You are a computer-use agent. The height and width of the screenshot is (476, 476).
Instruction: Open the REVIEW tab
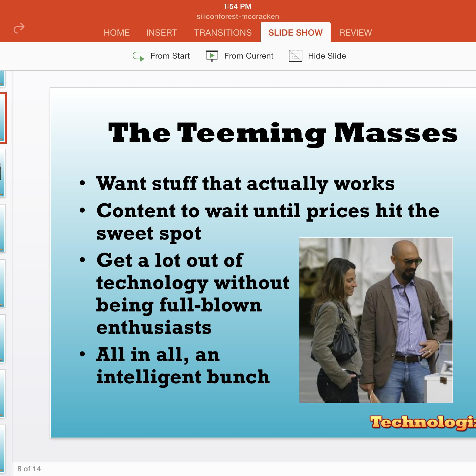point(355,32)
